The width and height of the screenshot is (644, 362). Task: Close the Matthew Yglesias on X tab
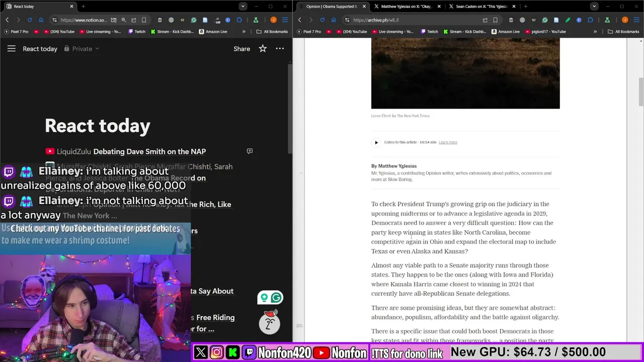439,7
